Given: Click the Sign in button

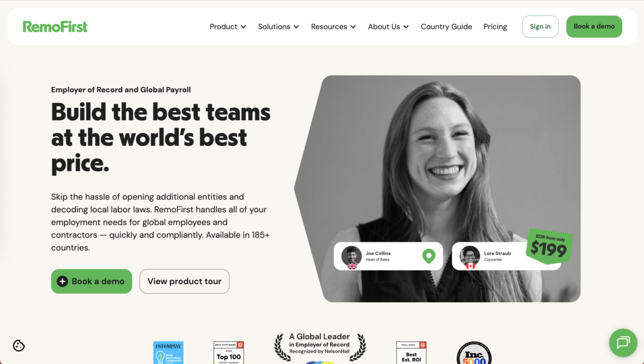Looking at the screenshot, I should click(540, 26).
